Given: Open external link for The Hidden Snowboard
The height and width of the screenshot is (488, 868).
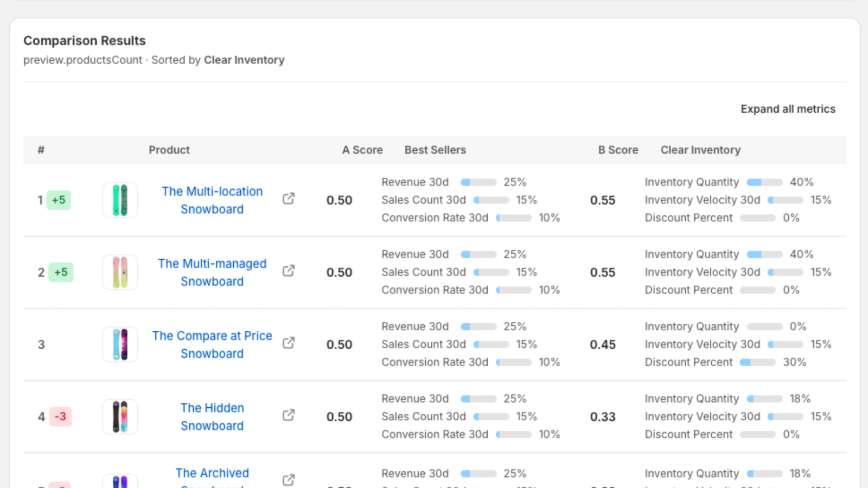Looking at the screenshot, I should tap(289, 415).
